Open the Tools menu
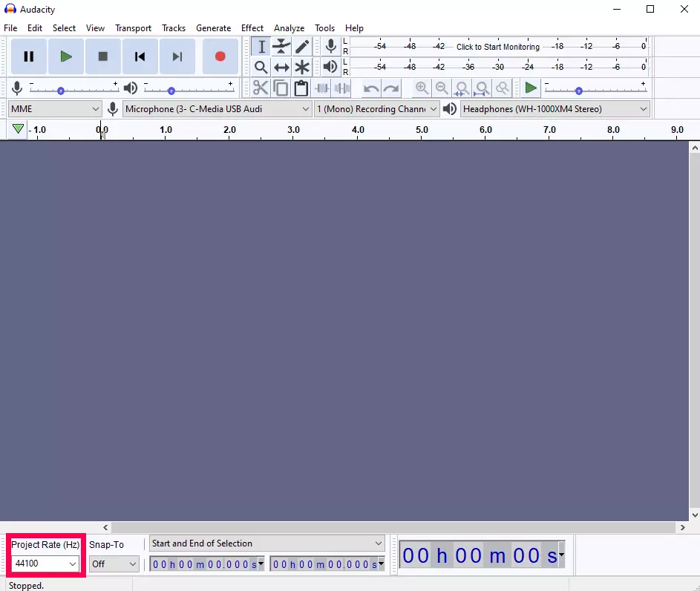 324,28
